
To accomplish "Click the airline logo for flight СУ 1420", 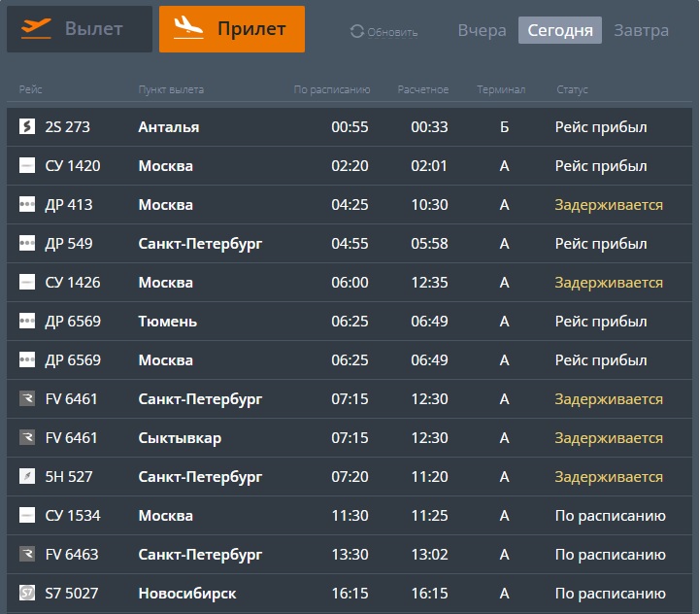I will 27,165.
